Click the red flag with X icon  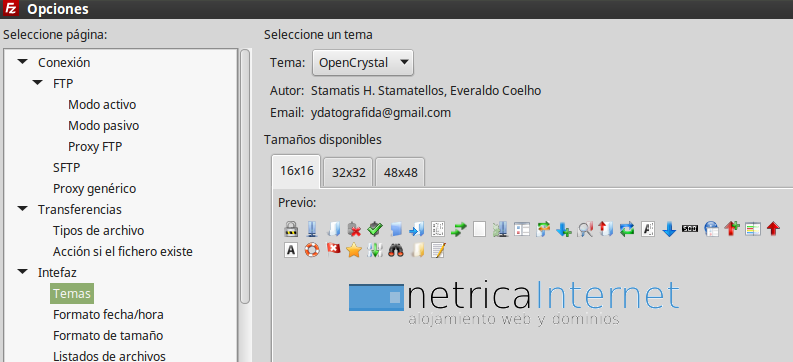tap(333, 249)
